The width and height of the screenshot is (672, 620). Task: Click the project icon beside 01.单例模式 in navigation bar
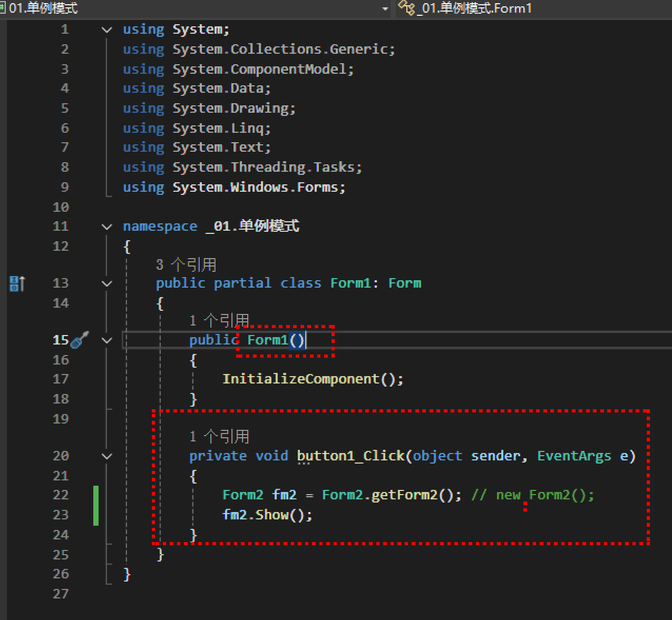[3, 8]
